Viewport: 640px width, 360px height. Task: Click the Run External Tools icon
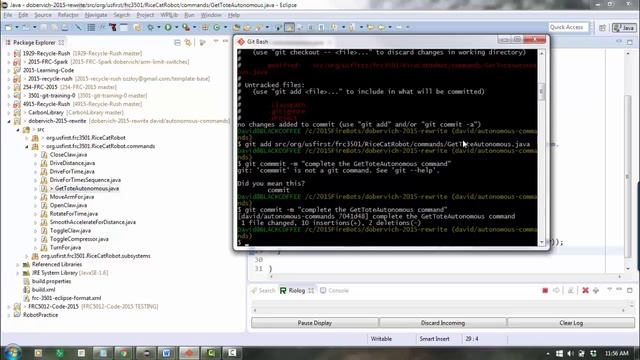[186, 27]
